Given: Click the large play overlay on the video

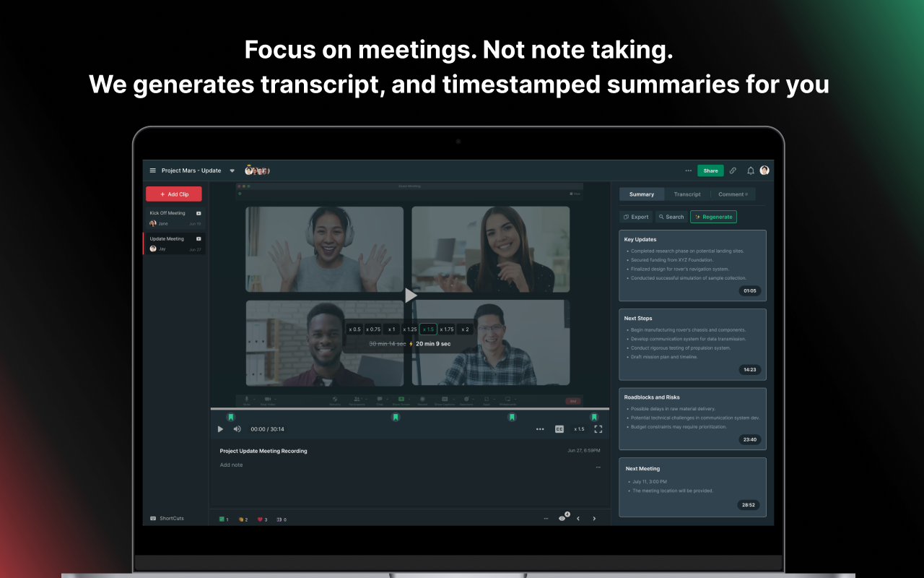Looking at the screenshot, I should pos(411,295).
